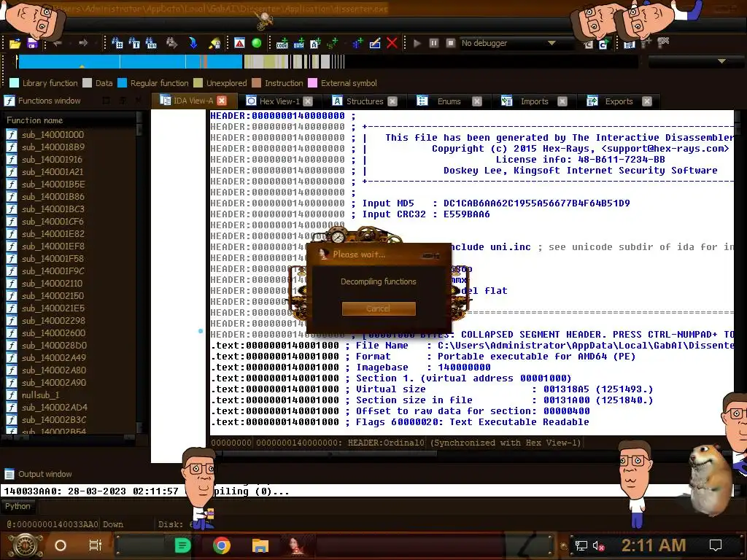Open Google Chrome from the taskbar
Screen dimensions: 747x560
point(222,545)
